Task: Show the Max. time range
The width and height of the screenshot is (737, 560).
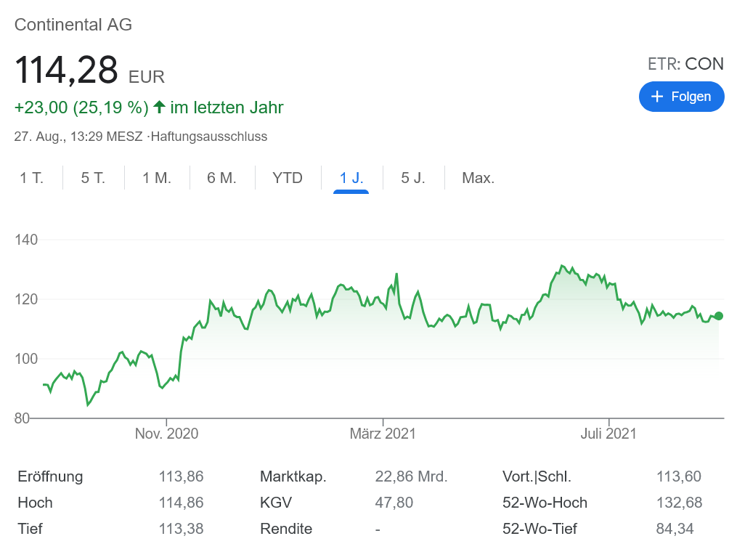Action: point(479,178)
